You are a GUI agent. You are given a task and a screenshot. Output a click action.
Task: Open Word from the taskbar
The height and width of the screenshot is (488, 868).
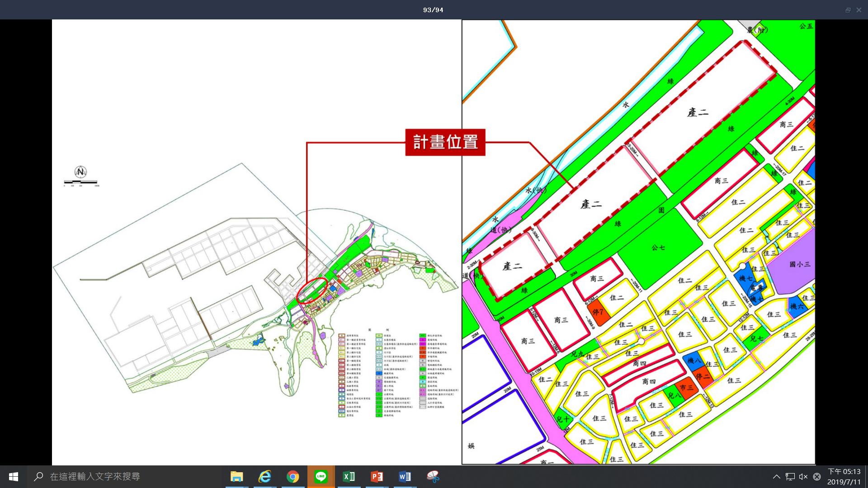[x=405, y=477]
